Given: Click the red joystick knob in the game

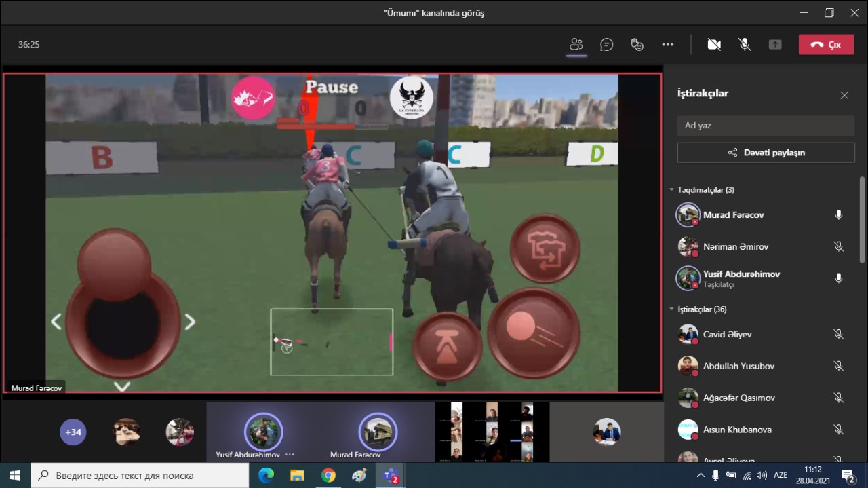Looking at the screenshot, I should click(x=114, y=264).
